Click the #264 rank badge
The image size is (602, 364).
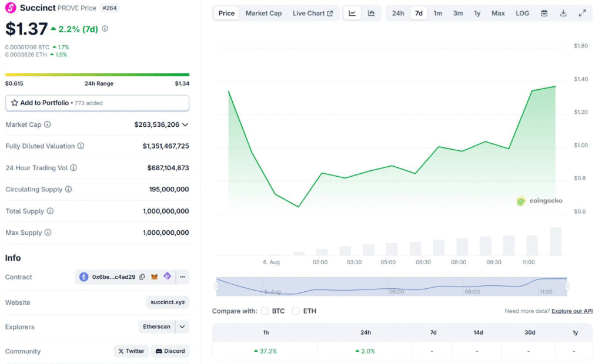pyautogui.click(x=109, y=8)
